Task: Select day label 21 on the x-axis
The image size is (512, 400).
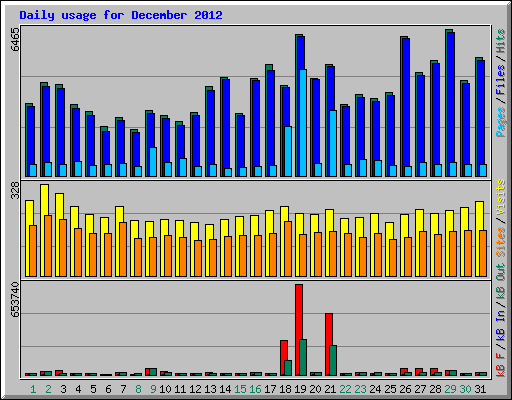Action: pyautogui.click(x=330, y=389)
